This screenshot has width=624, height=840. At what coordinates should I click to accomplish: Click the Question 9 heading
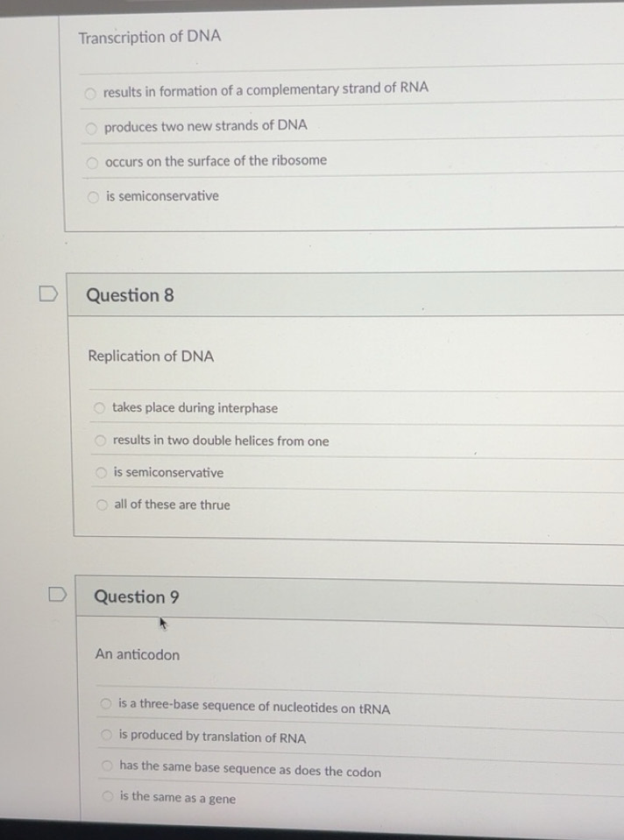[x=136, y=597]
